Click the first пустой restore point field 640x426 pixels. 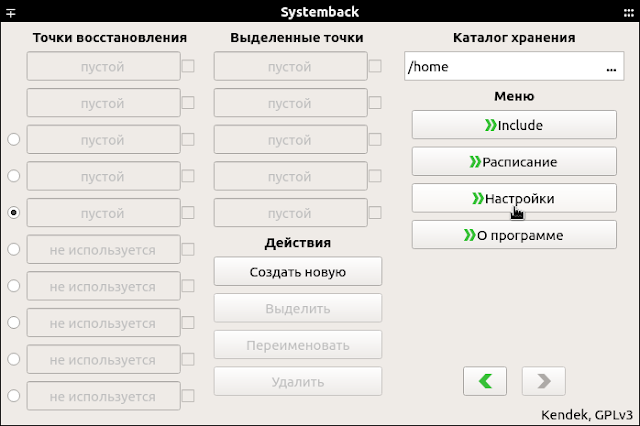(104, 66)
